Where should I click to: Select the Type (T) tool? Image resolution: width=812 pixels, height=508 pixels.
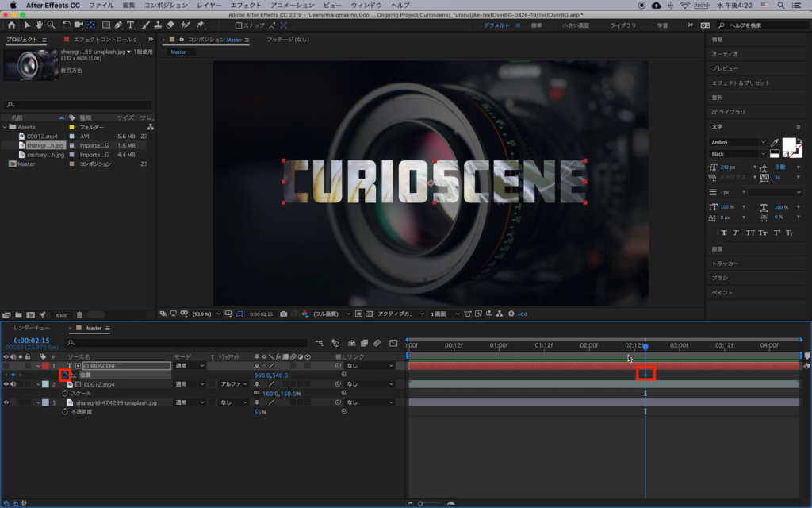click(x=131, y=25)
